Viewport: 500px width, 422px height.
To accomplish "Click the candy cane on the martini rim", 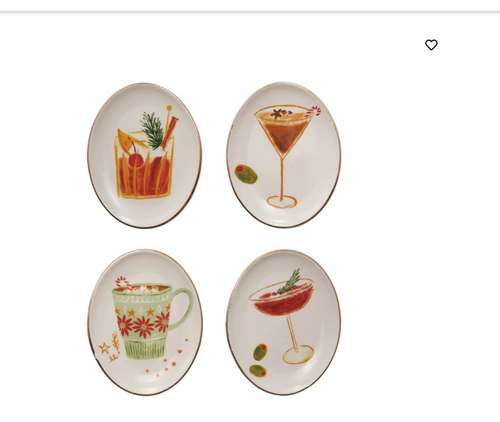I will (314, 111).
